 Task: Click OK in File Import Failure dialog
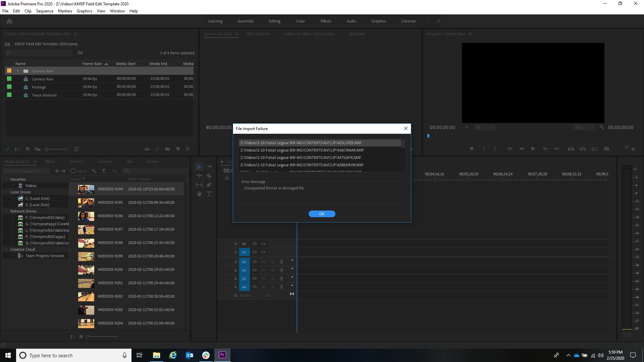(322, 214)
